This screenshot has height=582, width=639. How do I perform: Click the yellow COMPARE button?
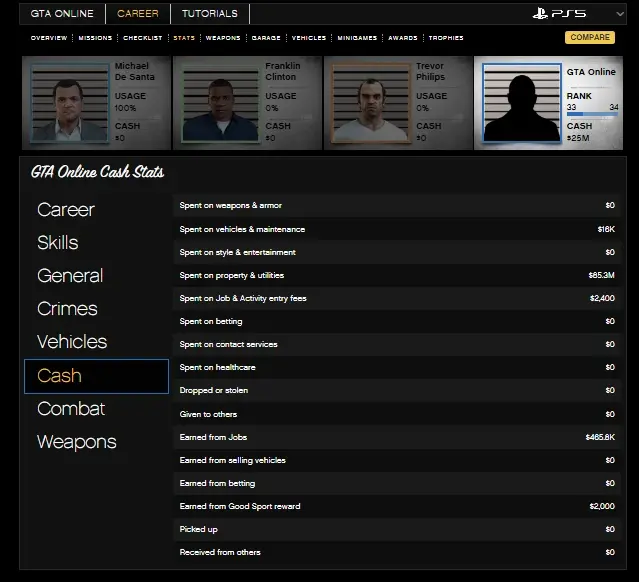[x=590, y=37]
